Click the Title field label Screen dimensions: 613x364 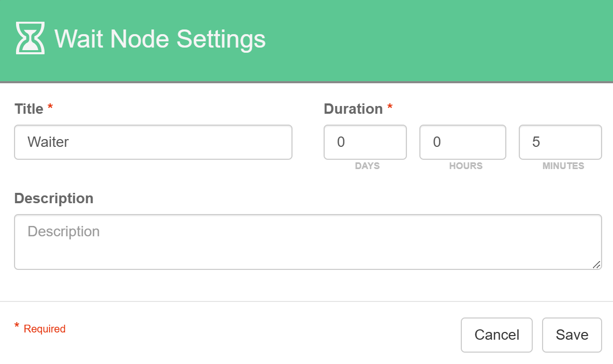pos(29,109)
